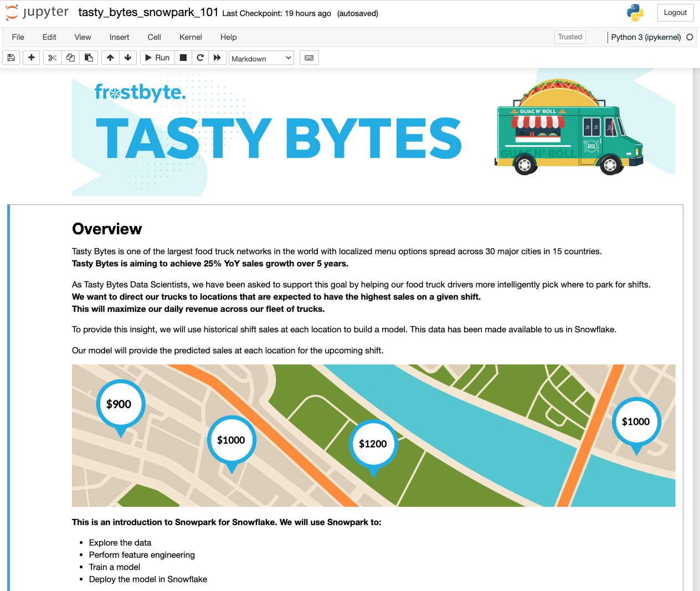
Task: Open the File menu
Action: (18, 37)
